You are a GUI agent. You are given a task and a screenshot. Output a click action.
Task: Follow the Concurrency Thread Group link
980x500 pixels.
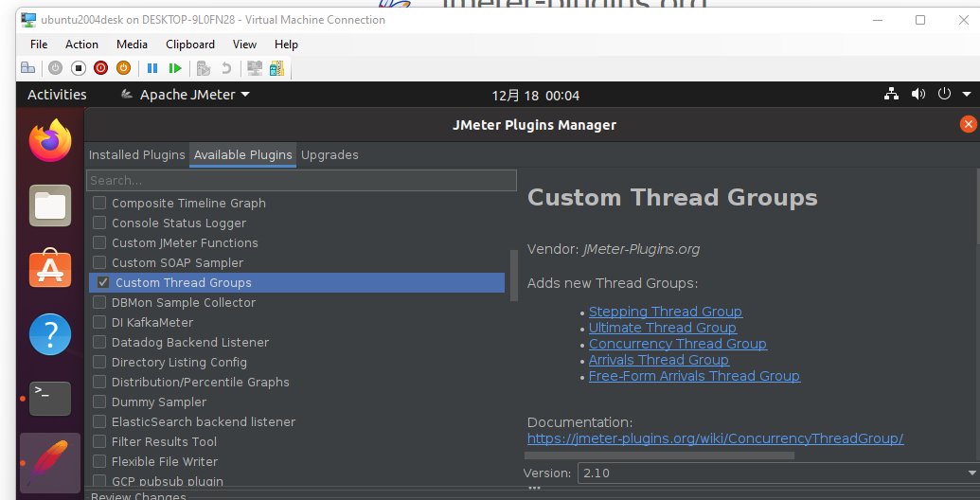pos(678,344)
